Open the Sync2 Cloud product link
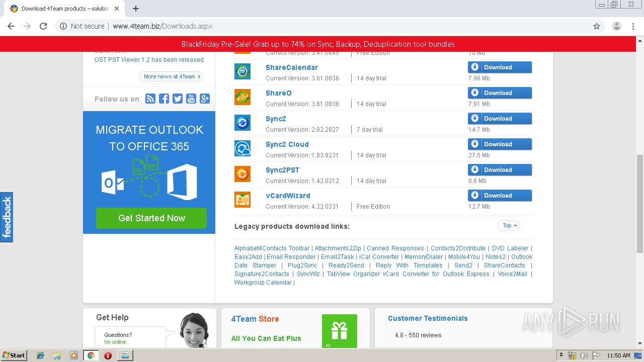The height and width of the screenshot is (362, 644). (287, 144)
